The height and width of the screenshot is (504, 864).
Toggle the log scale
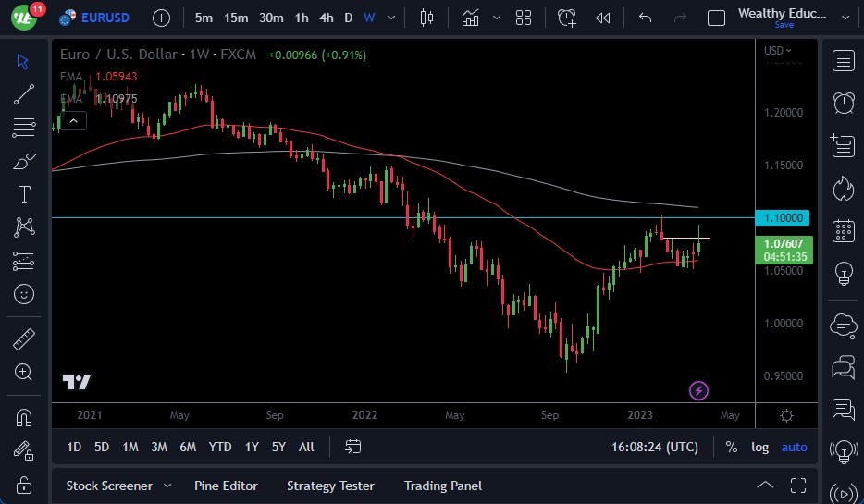pyautogui.click(x=759, y=447)
